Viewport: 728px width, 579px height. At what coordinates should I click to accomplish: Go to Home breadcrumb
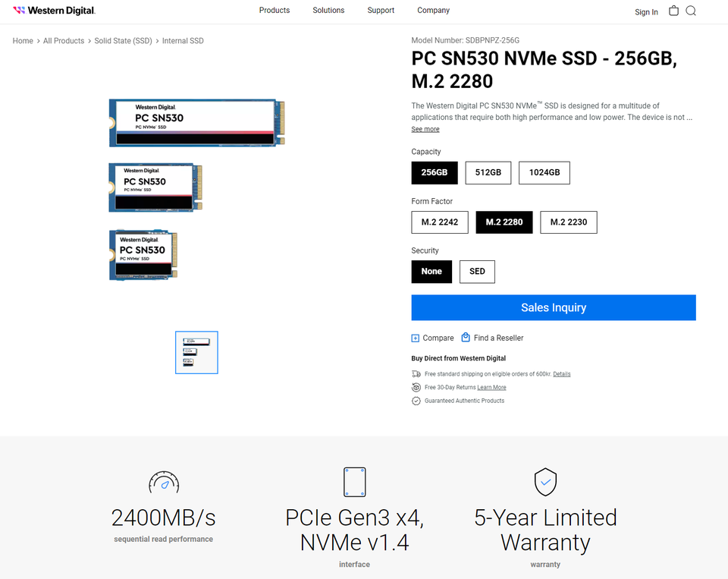point(23,41)
